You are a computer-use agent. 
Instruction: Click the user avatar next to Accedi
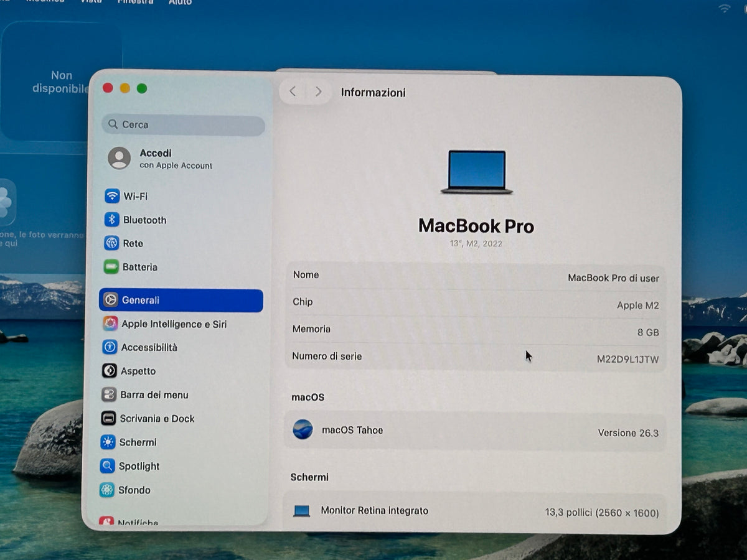(119, 158)
